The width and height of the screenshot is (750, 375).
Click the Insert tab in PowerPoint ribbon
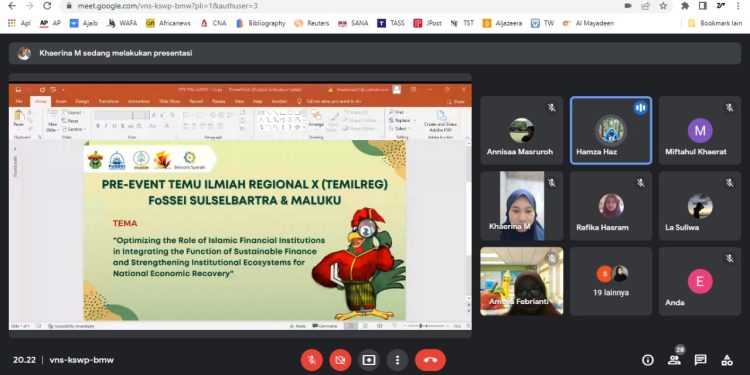point(61,101)
